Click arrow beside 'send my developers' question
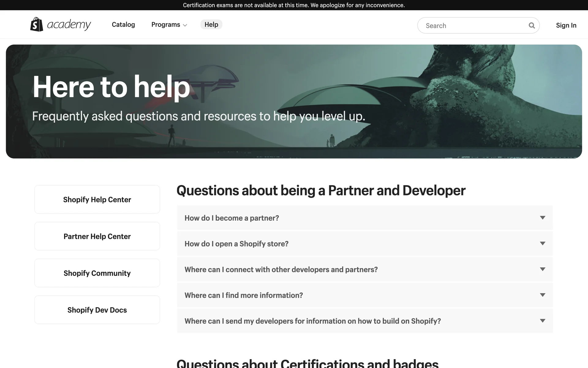Viewport: 588px width, 368px height. [x=542, y=321]
